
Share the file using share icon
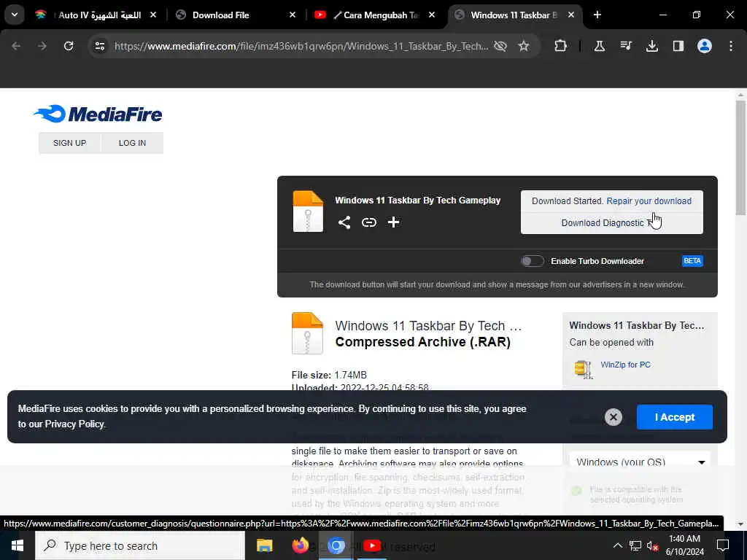344,222
